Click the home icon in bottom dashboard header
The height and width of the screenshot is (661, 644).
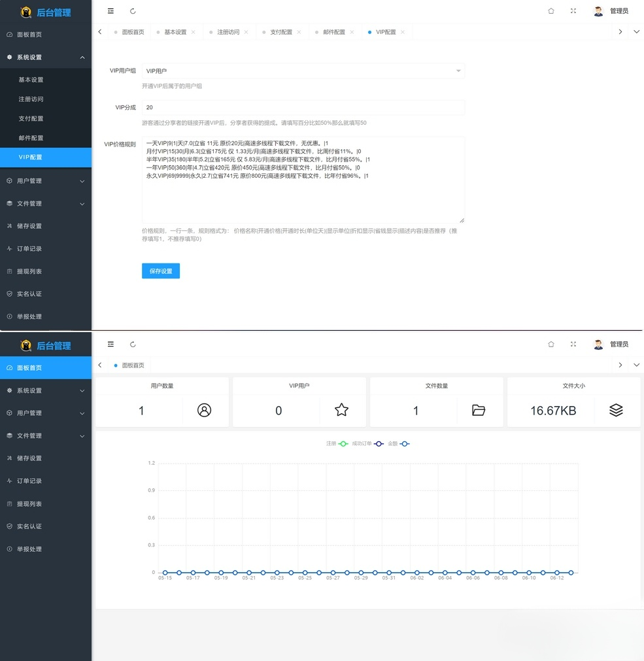(x=551, y=345)
